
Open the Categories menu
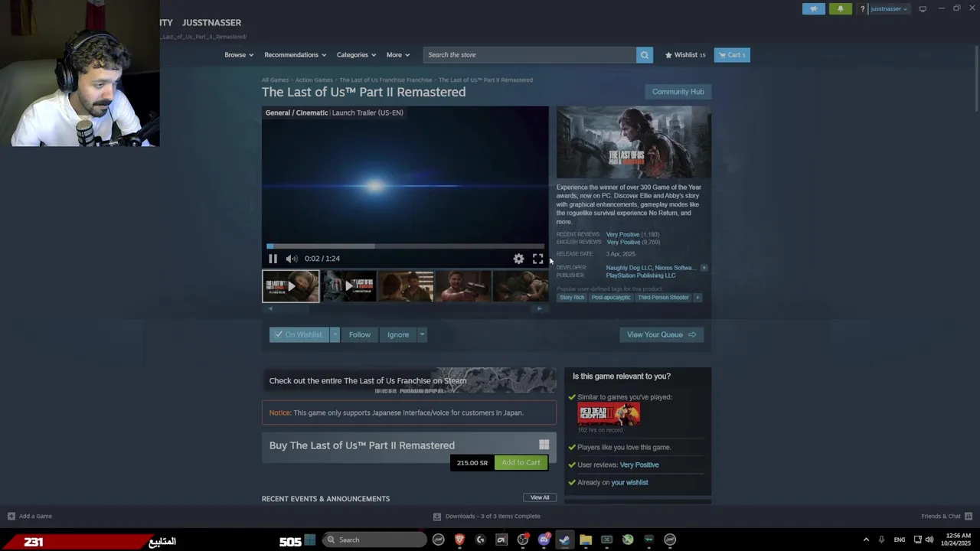click(x=356, y=55)
